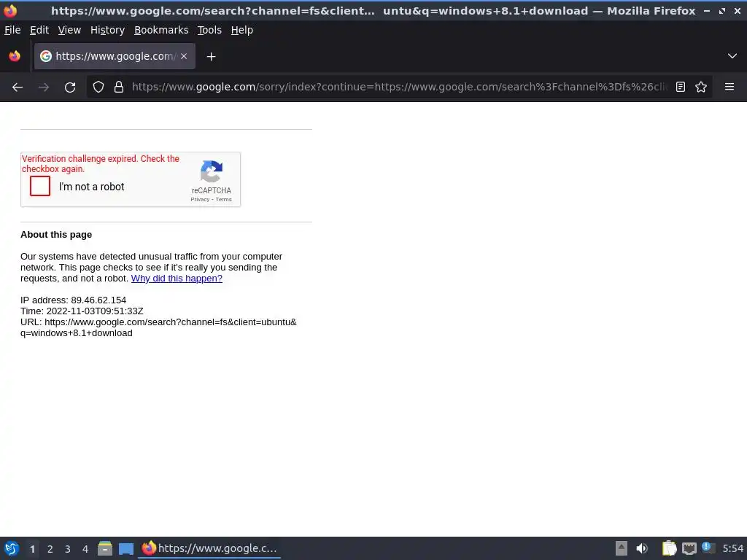Open the volume control icon
Screen dimensions: 747x560
click(642, 548)
